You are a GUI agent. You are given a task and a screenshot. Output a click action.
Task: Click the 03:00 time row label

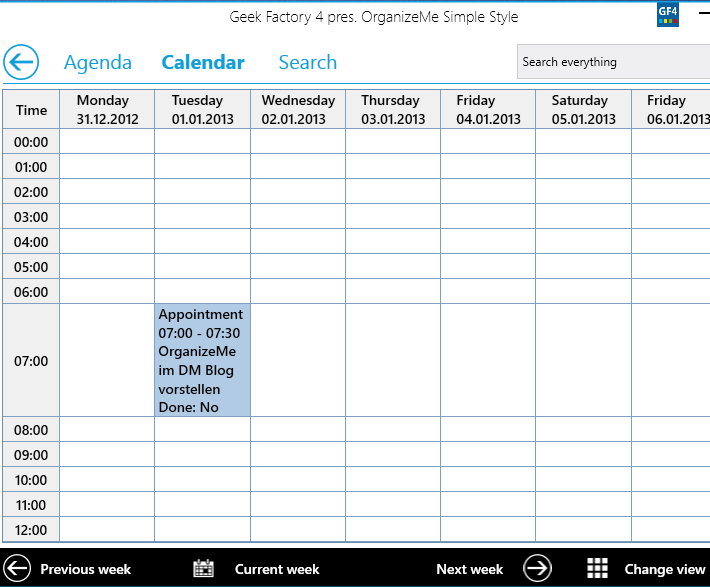coord(31,217)
